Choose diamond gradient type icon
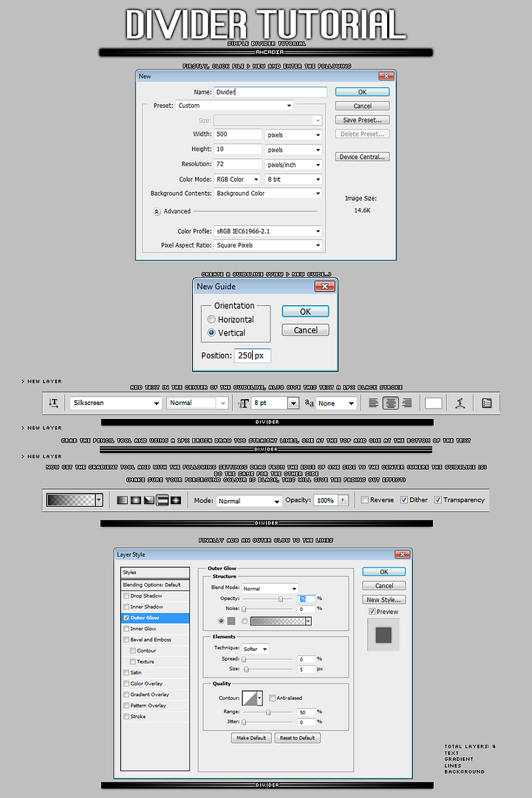532x798 pixels. click(176, 500)
